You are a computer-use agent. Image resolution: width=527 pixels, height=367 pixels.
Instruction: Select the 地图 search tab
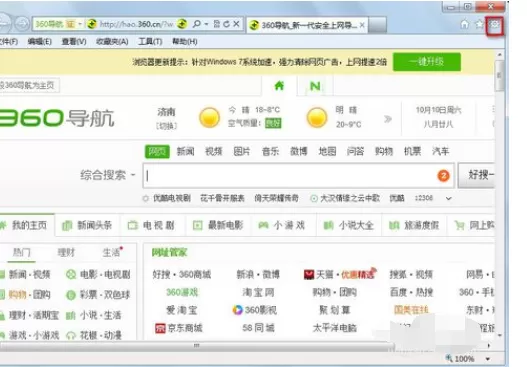327,152
